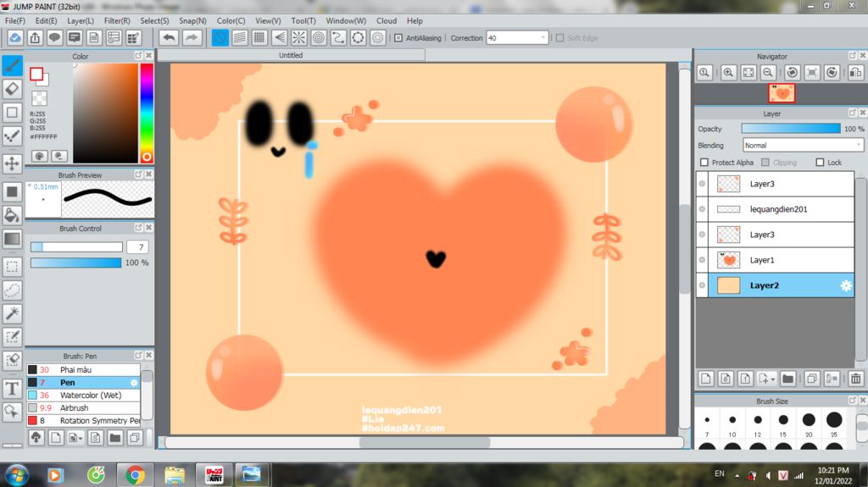Select the Lasso tool

pos(12,290)
